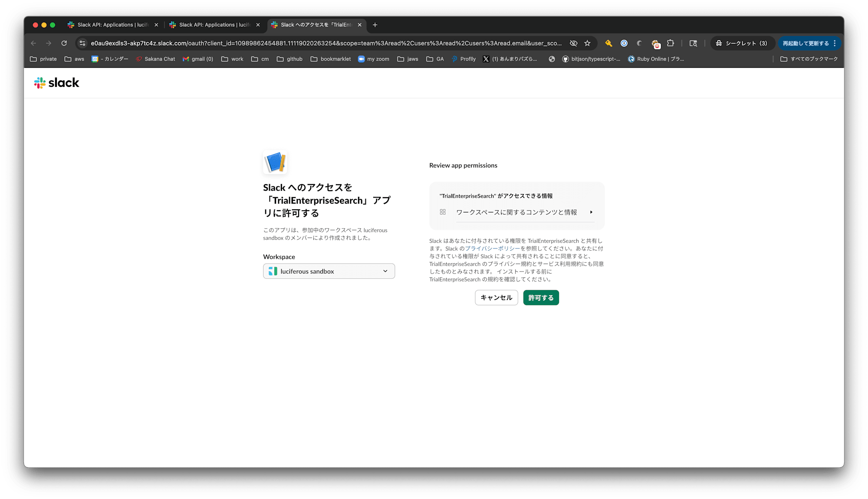Click the crescent moon extension icon

click(639, 43)
